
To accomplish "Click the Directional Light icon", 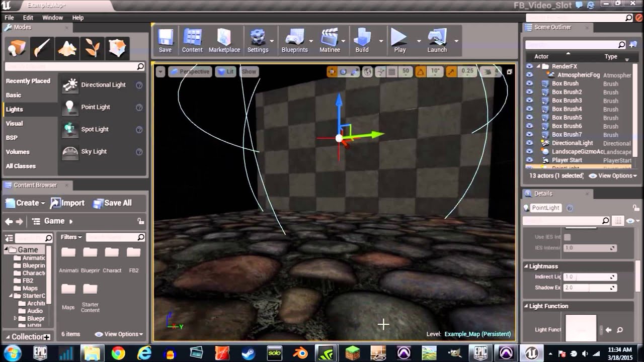I will 70,85.
